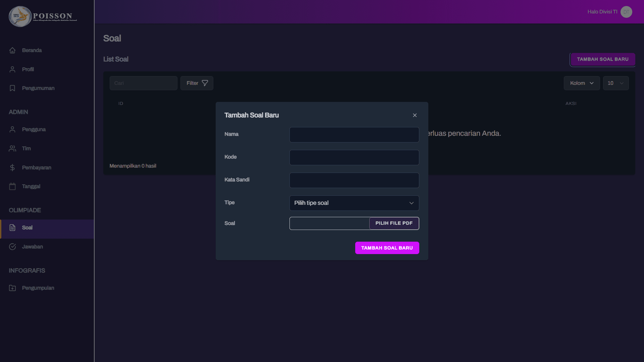Open Profil in the sidebar menu
Image resolution: width=644 pixels, height=362 pixels.
tap(28, 69)
